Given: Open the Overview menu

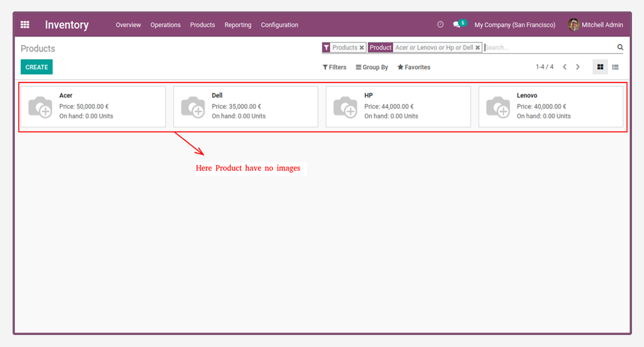Looking at the screenshot, I should 128,25.
